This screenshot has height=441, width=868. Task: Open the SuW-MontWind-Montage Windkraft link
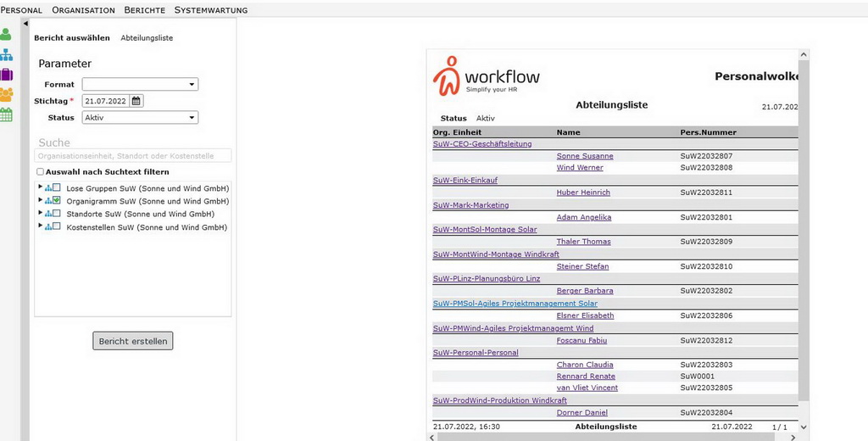pyautogui.click(x=496, y=254)
